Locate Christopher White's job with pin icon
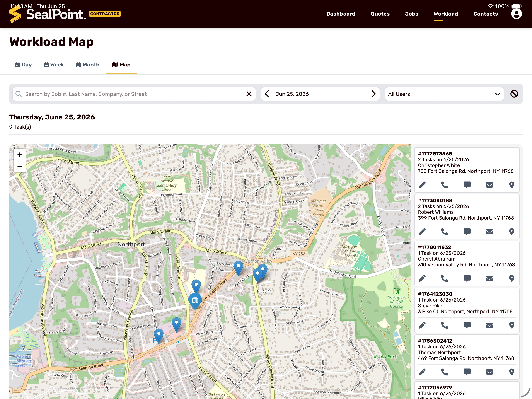The width and height of the screenshot is (532, 399). 512,185
